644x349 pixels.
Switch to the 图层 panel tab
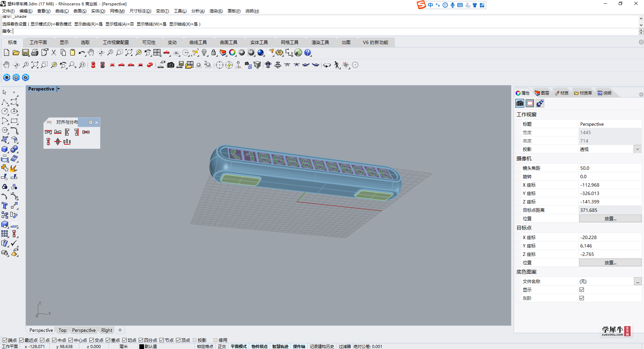tap(542, 93)
